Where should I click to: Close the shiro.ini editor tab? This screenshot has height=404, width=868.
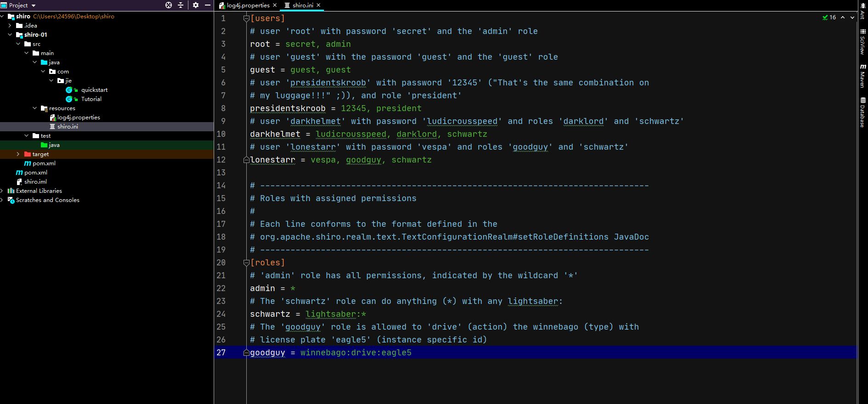[318, 6]
